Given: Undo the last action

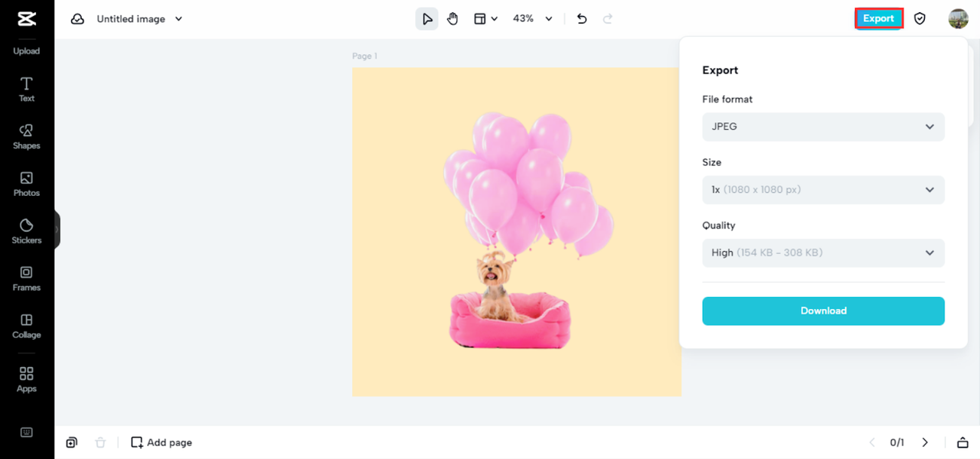Looking at the screenshot, I should click(582, 19).
